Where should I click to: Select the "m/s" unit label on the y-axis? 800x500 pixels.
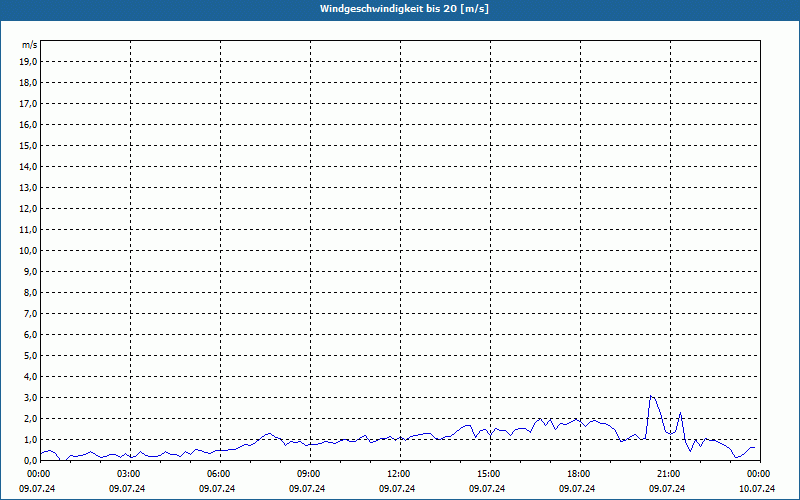point(30,45)
